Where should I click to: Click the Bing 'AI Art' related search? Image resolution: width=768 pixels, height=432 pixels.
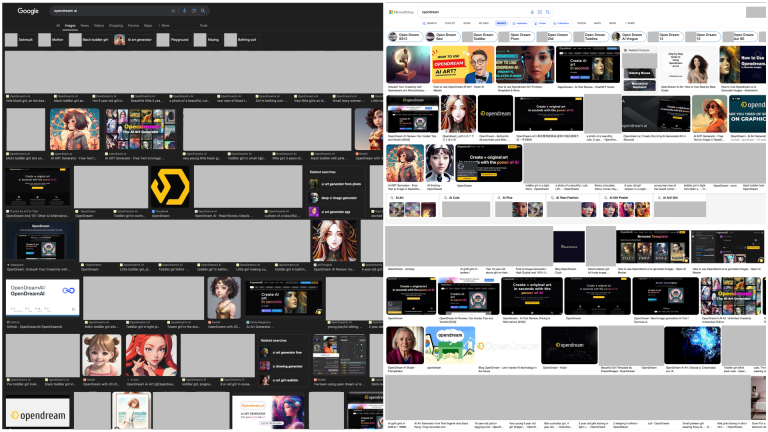tap(400, 198)
